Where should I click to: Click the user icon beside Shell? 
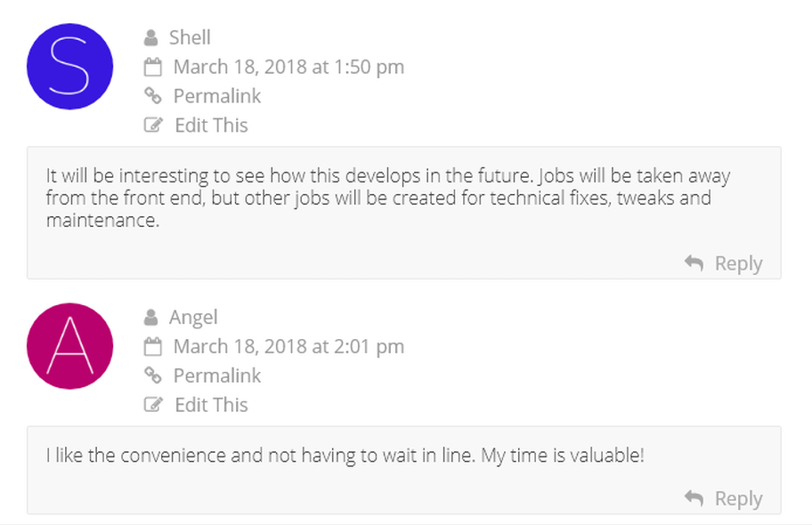(x=150, y=37)
